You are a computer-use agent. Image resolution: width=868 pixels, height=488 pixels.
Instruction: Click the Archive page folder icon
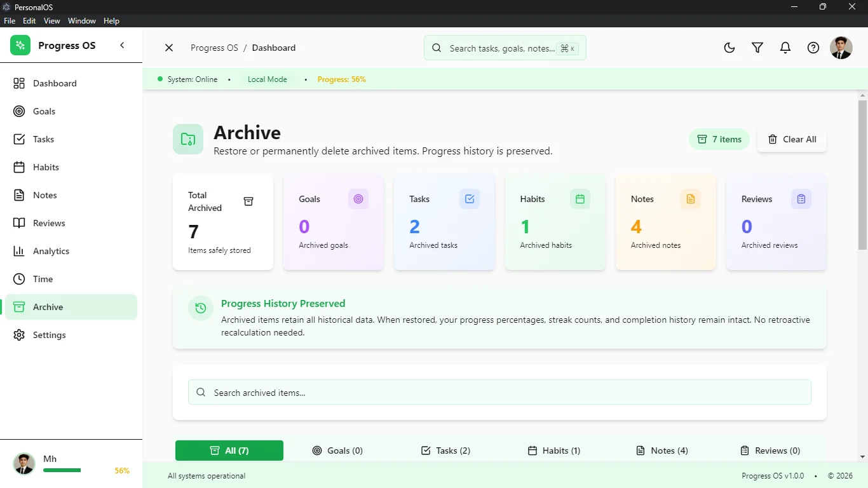188,139
